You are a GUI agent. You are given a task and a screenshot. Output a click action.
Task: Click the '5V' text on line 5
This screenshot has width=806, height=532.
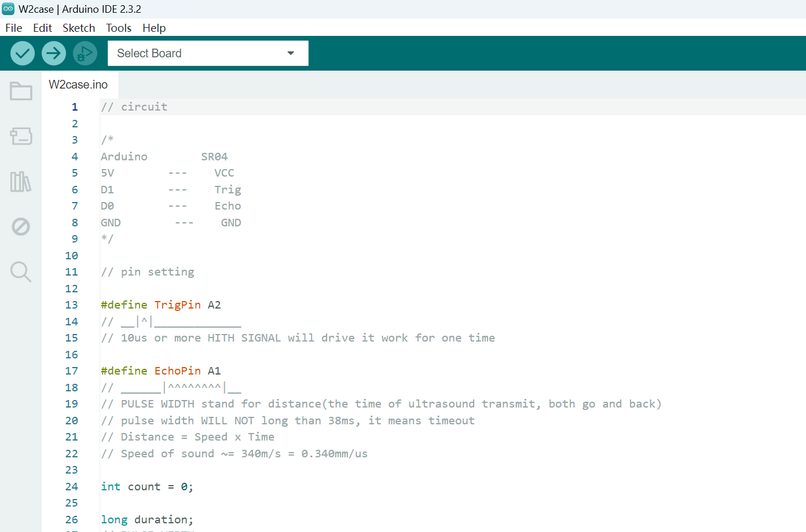107,173
